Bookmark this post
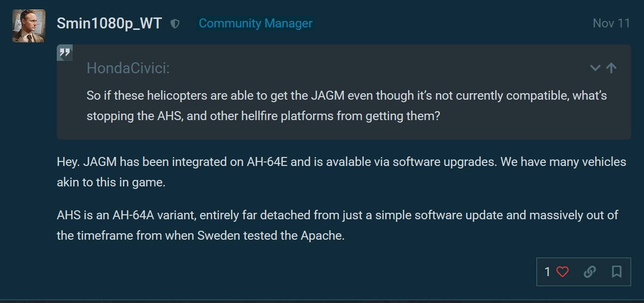 point(617,272)
